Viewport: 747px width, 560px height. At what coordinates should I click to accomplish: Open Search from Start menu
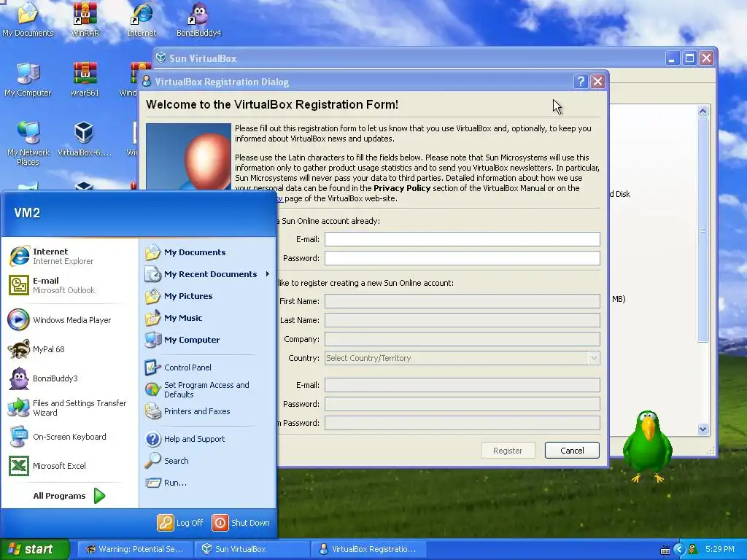208,461
